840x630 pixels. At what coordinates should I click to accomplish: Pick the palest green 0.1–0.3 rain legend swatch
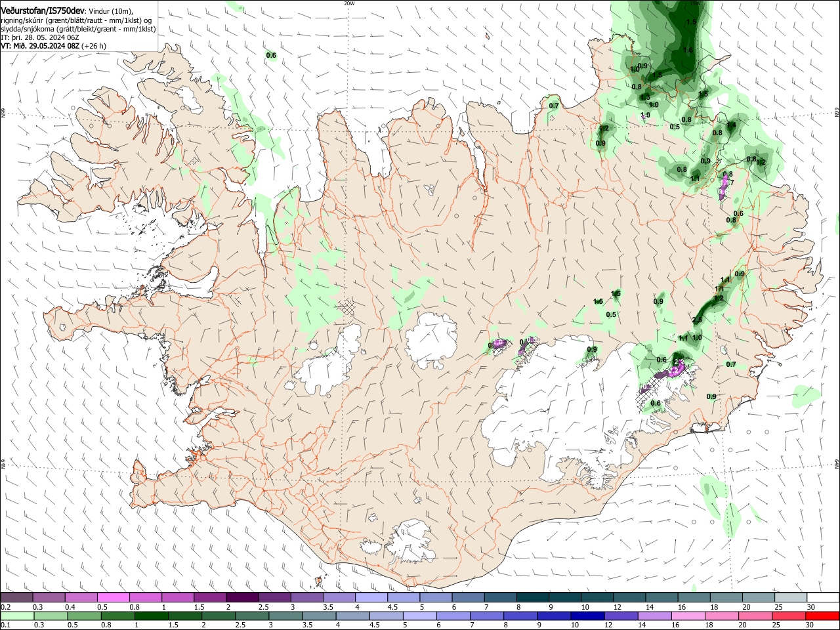[x=17, y=616]
